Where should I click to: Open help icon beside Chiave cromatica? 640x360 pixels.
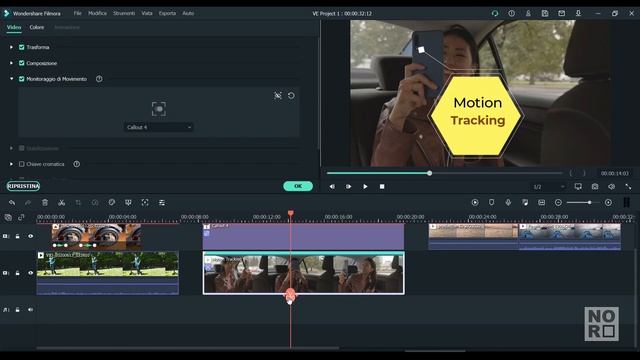[77, 164]
